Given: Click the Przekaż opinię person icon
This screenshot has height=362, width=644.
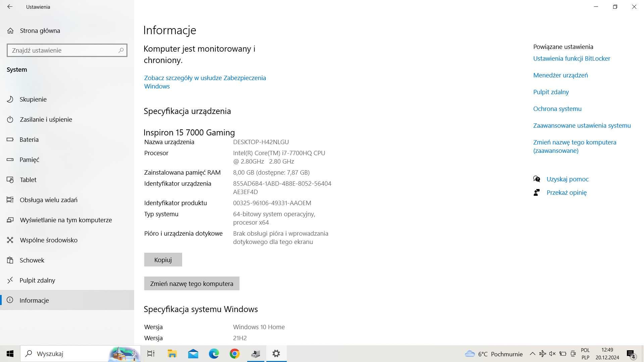Looking at the screenshot, I should click(537, 192).
